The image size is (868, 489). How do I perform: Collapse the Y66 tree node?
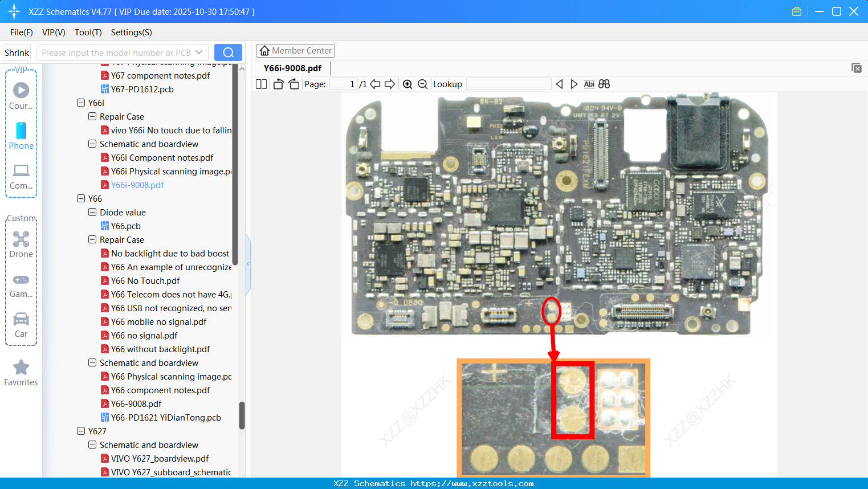click(81, 199)
